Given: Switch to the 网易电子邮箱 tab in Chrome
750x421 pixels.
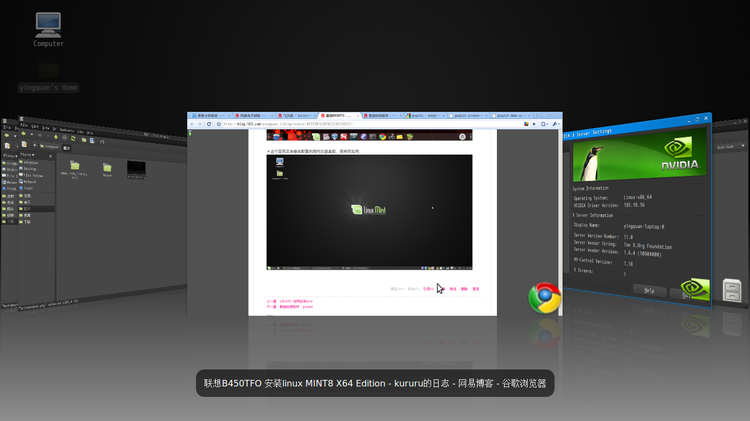Looking at the screenshot, I should [254, 115].
